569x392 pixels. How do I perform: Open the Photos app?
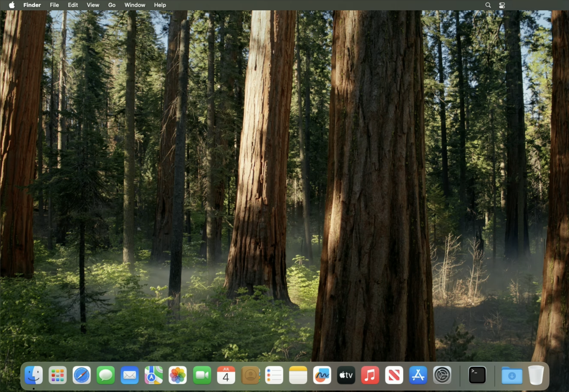click(x=178, y=375)
